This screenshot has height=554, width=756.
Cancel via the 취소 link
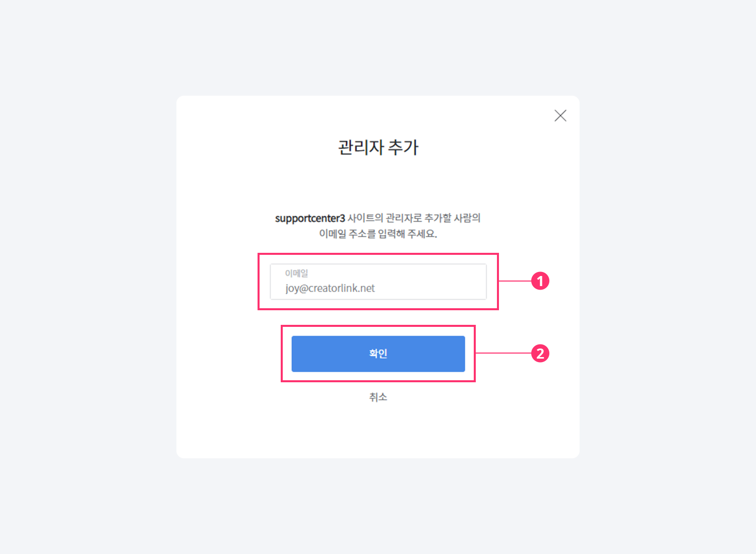tap(378, 397)
